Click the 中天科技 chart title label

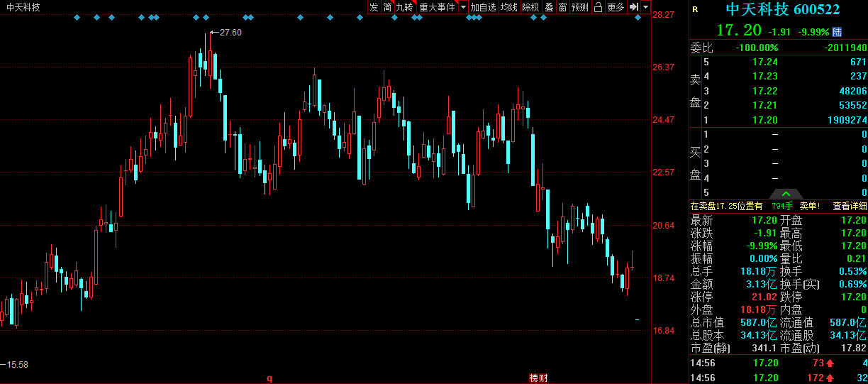pos(23,7)
